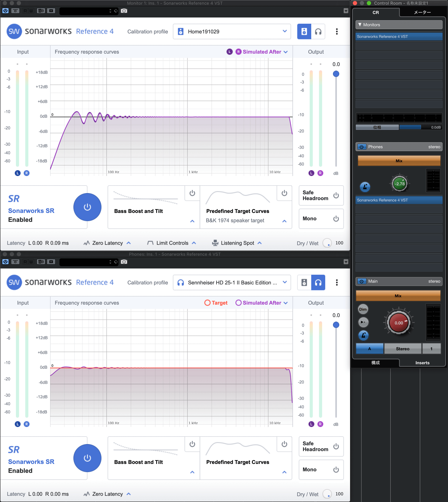Click Dry/Wet knob in Phones plugin
The height and width of the screenshot is (502, 448).
(327, 494)
